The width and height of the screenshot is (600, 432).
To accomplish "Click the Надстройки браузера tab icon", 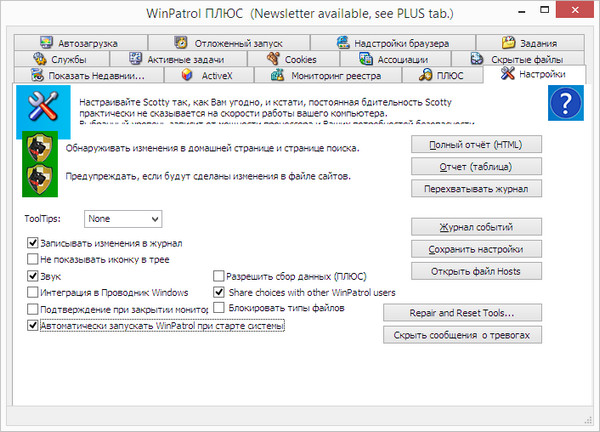I will [x=343, y=42].
